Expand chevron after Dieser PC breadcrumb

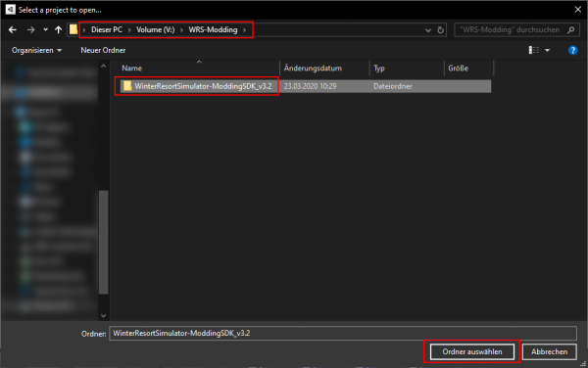click(x=129, y=30)
